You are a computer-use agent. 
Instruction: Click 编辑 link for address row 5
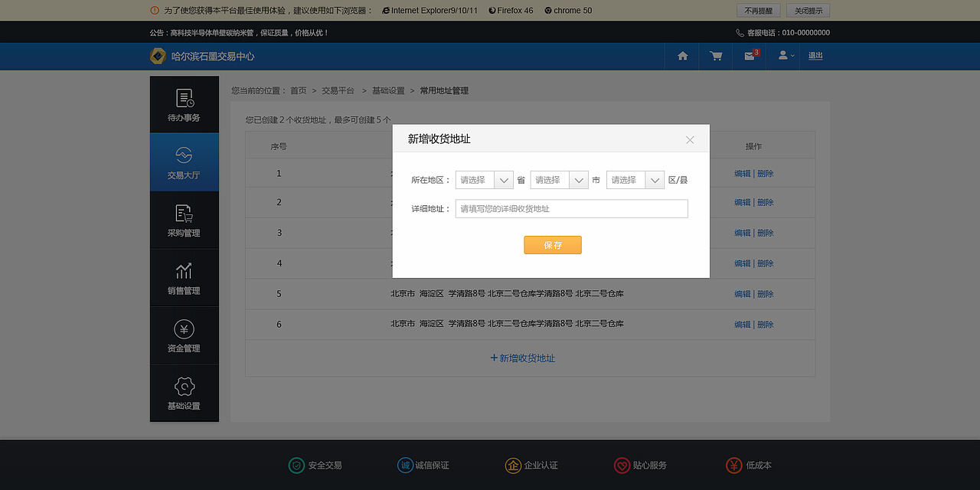point(741,293)
